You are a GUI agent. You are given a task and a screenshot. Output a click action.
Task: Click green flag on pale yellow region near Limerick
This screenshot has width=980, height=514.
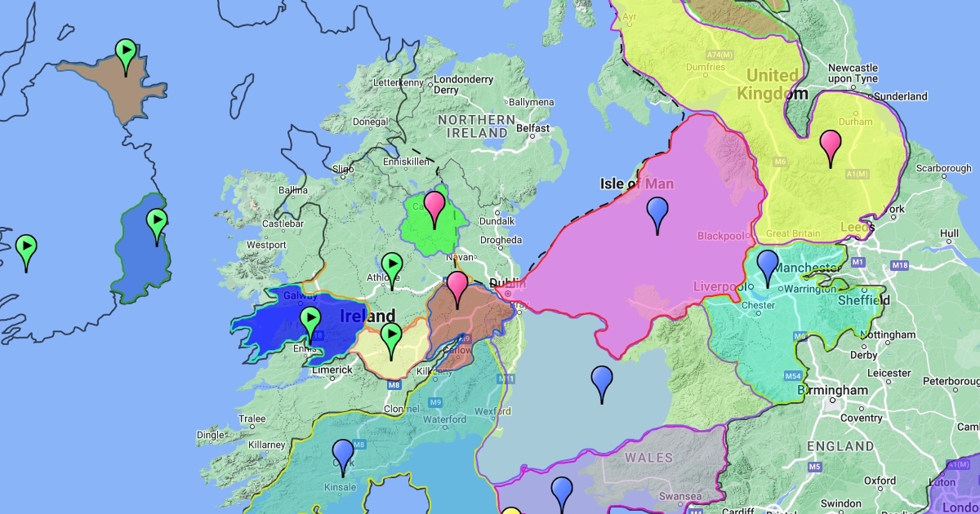click(392, 339)
